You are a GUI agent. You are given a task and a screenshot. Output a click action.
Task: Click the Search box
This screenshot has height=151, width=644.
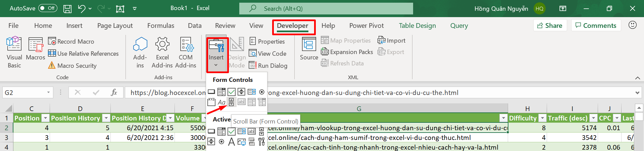326,8
